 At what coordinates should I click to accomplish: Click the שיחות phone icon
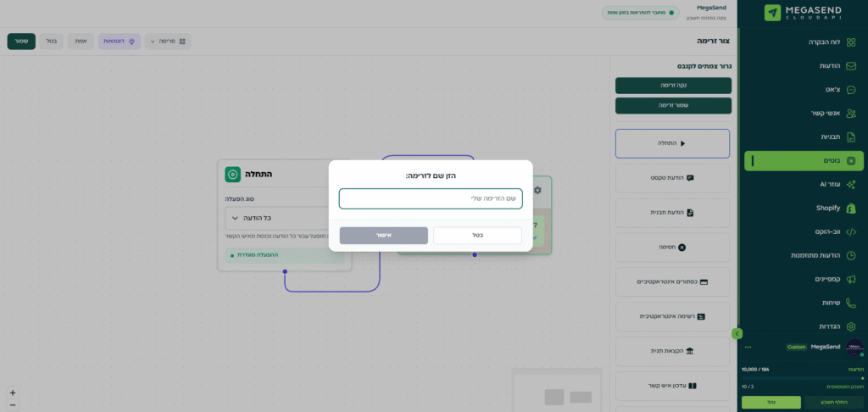[x=851, y=303]
